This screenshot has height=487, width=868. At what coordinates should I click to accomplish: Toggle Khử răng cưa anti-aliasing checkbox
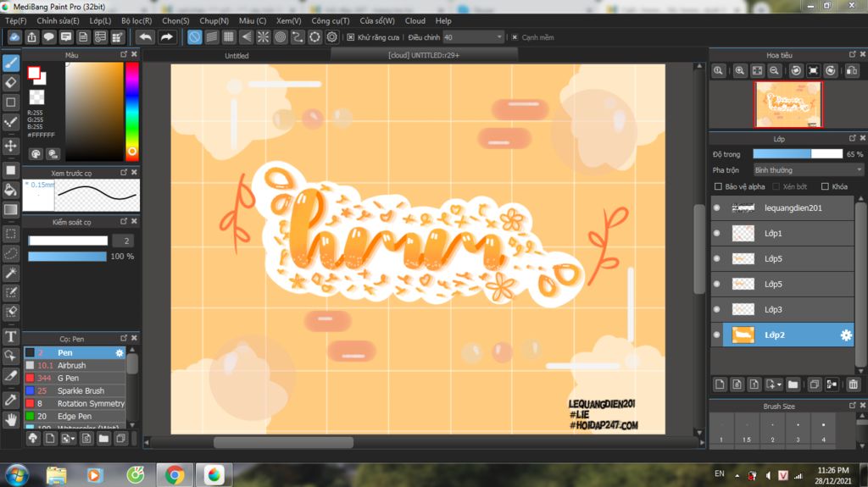tap(350, 37)
